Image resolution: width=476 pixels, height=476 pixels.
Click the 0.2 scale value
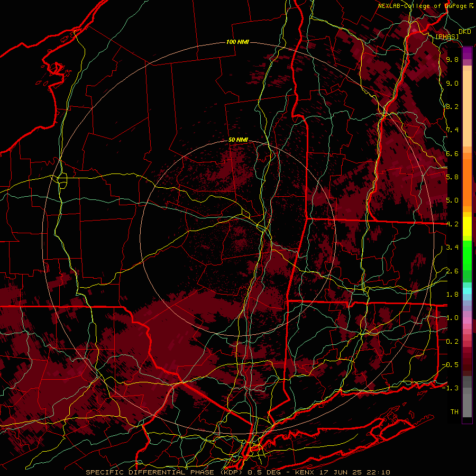click(452, 342)
